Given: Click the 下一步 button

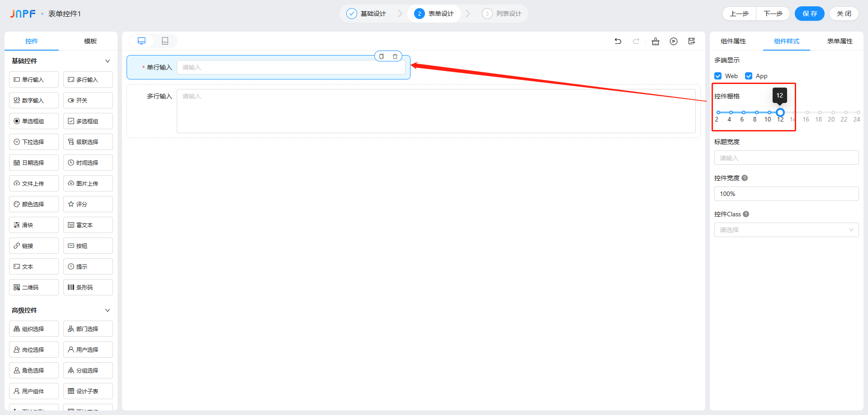Looking at the screenshot, I should (x=773, y=14).
